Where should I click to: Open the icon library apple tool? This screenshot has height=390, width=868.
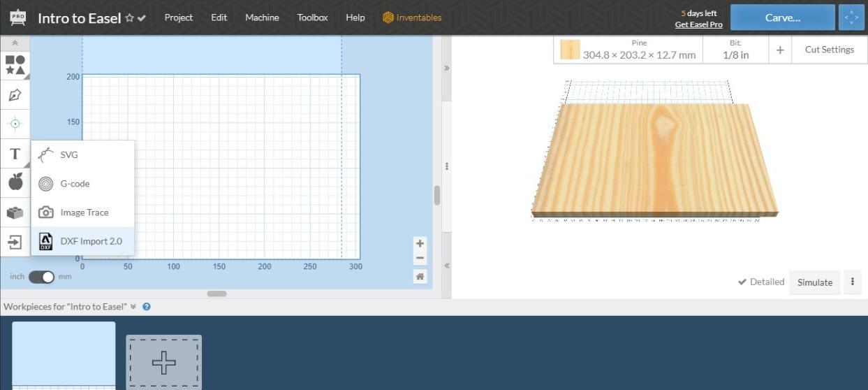point(15,182)
